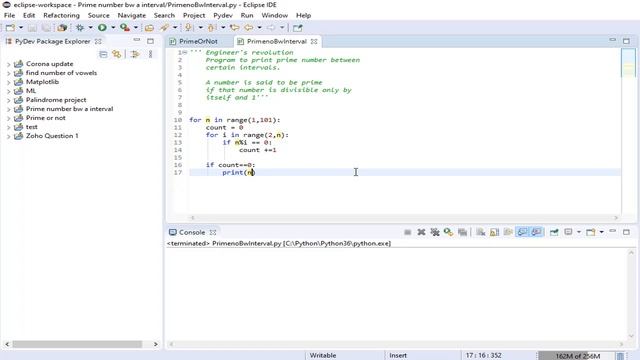The image size is (640, 360).
Task: Click the Last Edit Location icon
Action: 234,28
